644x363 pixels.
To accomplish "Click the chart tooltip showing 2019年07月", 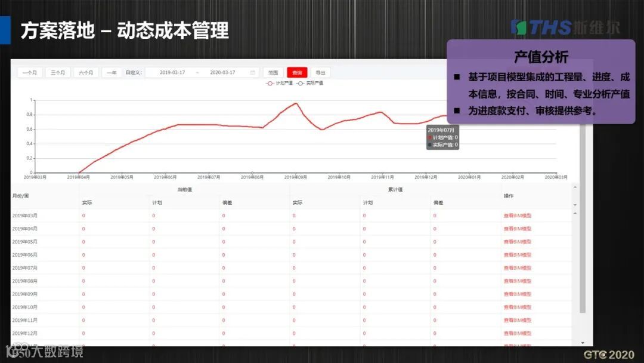I will pos(442,137).
